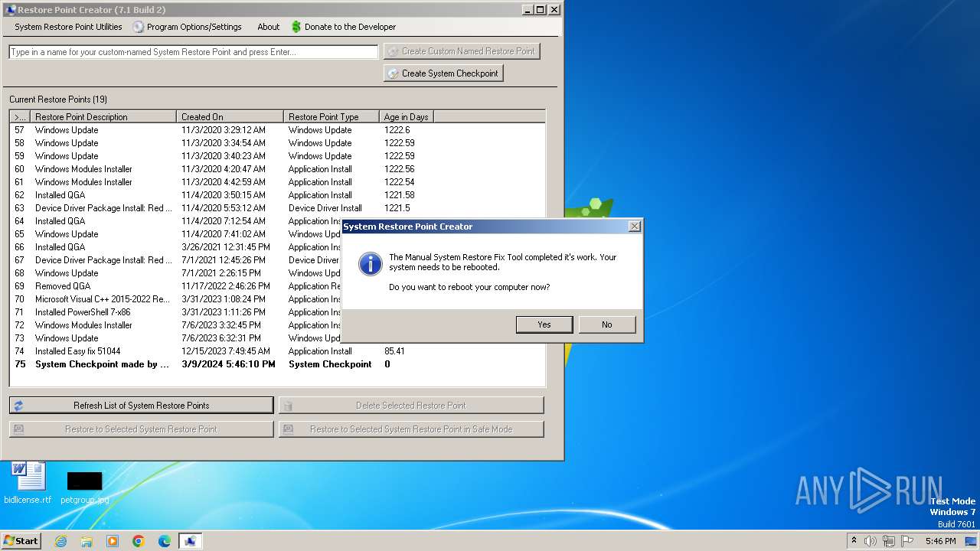The width and height of the screenshot is (980, 551).
Task: Select restore point 70 Microsoft Visual C++ 2015-2022
Action: 176,299
